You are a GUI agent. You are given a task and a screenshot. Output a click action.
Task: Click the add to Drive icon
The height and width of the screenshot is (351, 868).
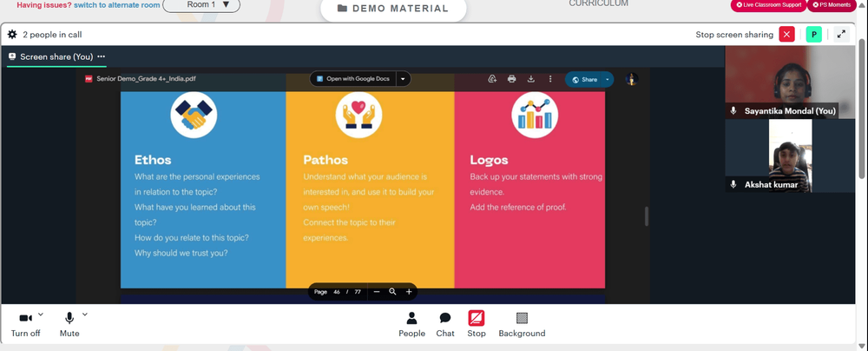point(492,79)
